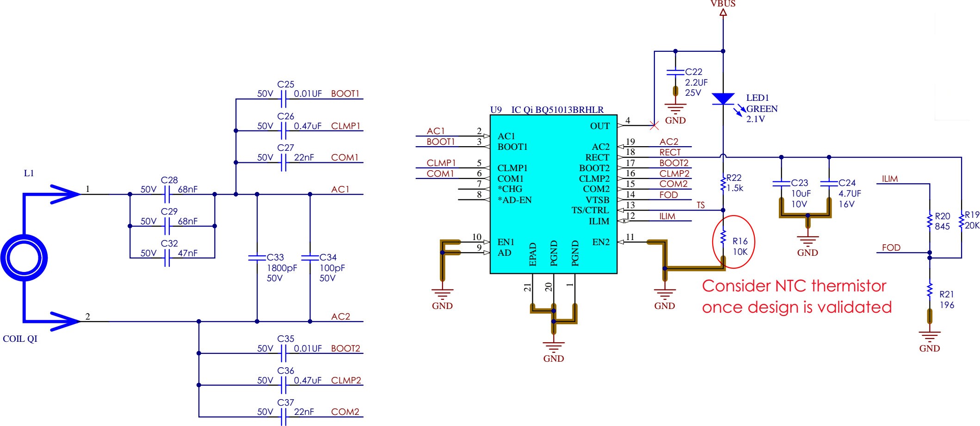Select the C36 capacitor symbol

284,385
